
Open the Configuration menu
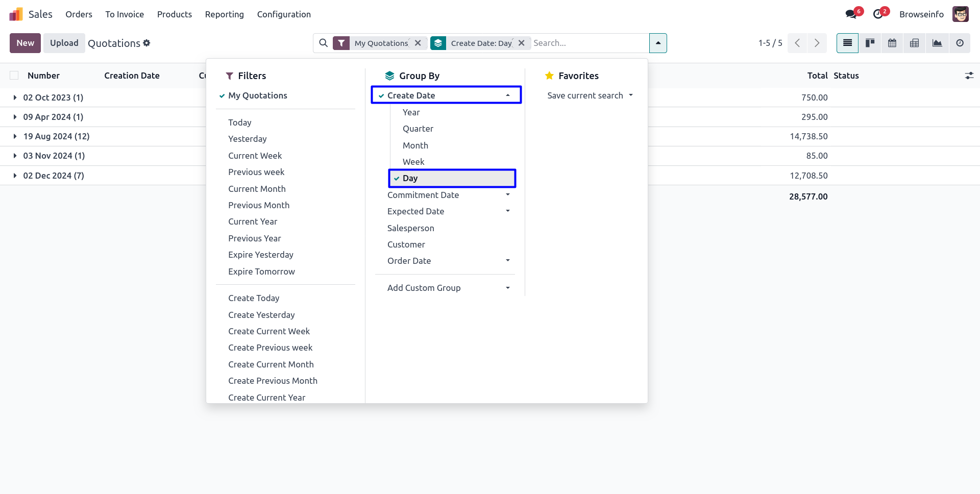tap(284, 14)
